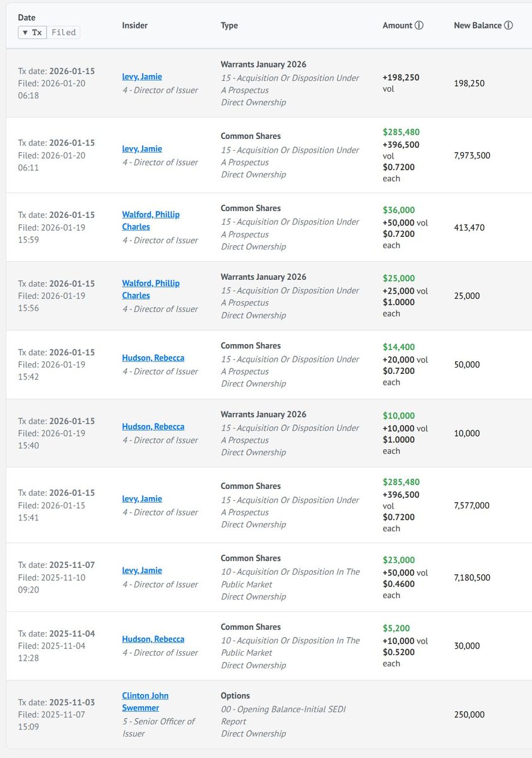Click the 250,000 balance in Options row
This screenshot has width=532, height=758.
tap(469, 714)
